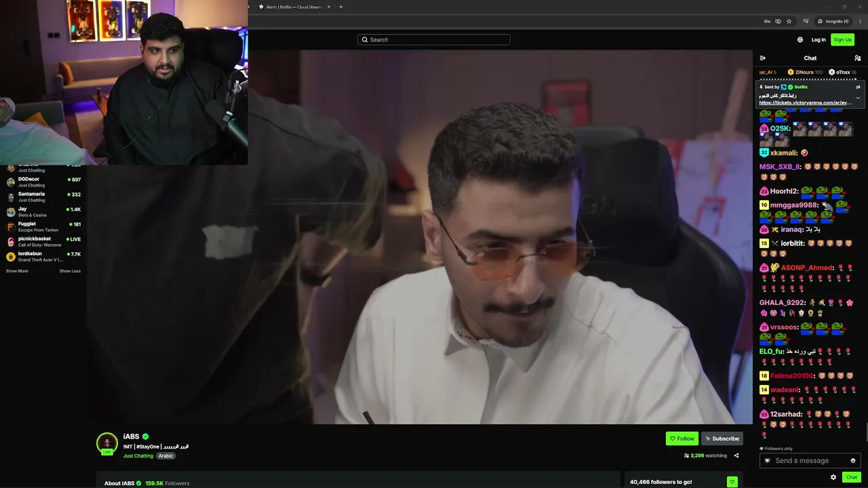Open the language globe icon
Screen dimensions: 868x488
click(x=800, y=39)
